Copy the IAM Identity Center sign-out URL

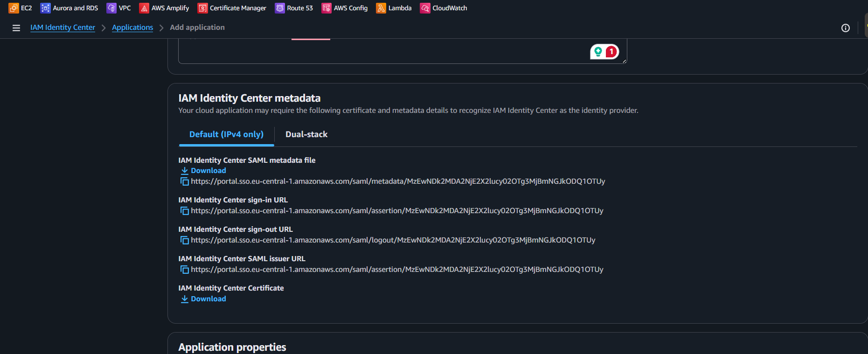185,240
